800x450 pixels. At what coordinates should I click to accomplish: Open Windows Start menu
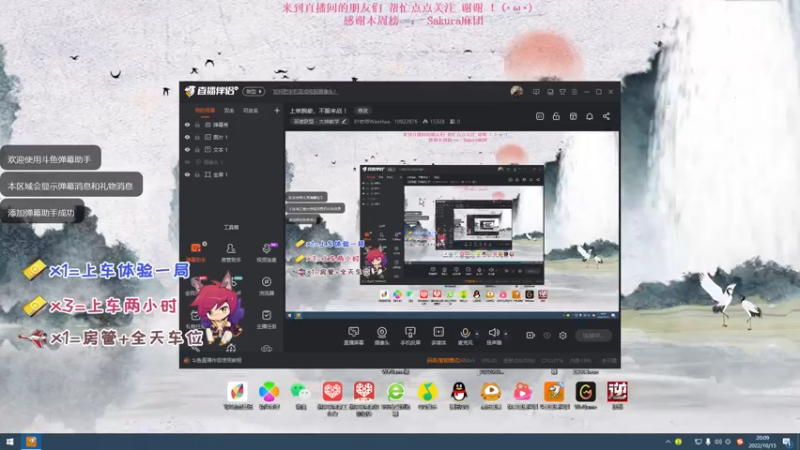pyautogui.click(x=10, y=442)
